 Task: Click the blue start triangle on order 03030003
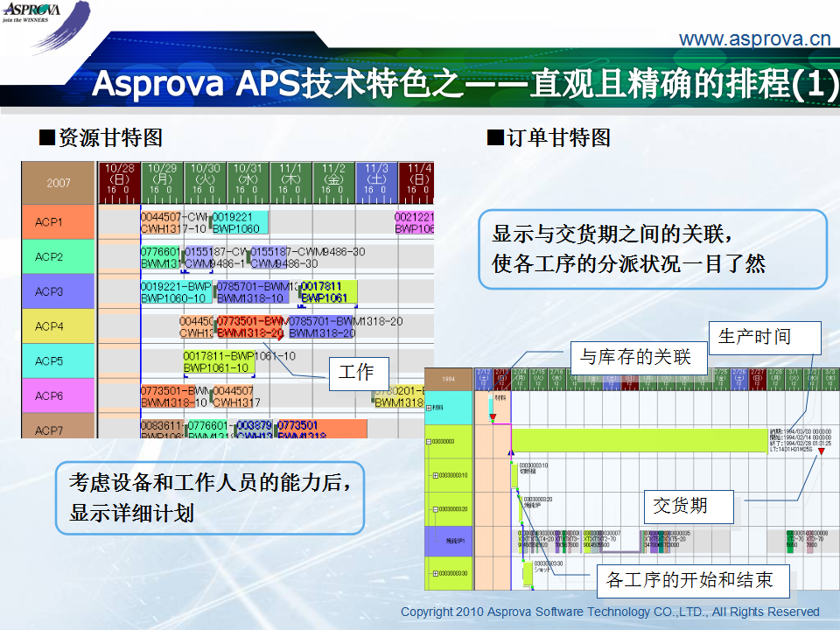click(511, 453)
